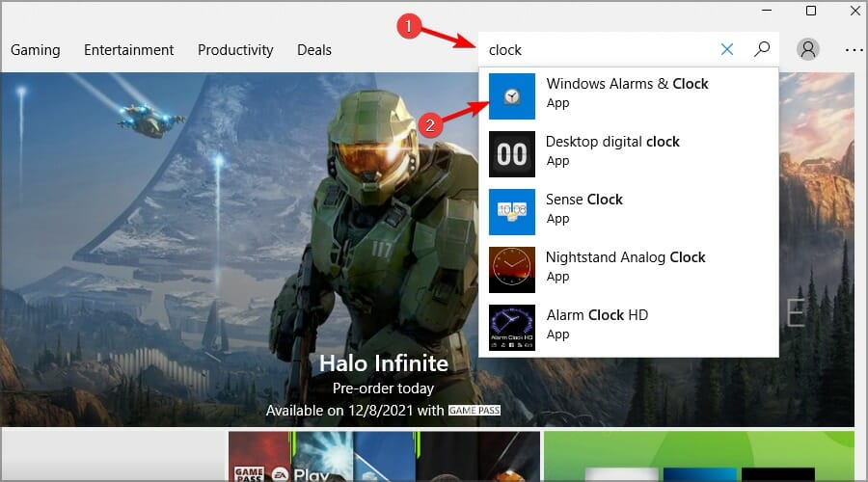Screen dimensions: 868x482
Task: Open the green promotional tile
Action: pyautogui.click(x=699, y=457)
